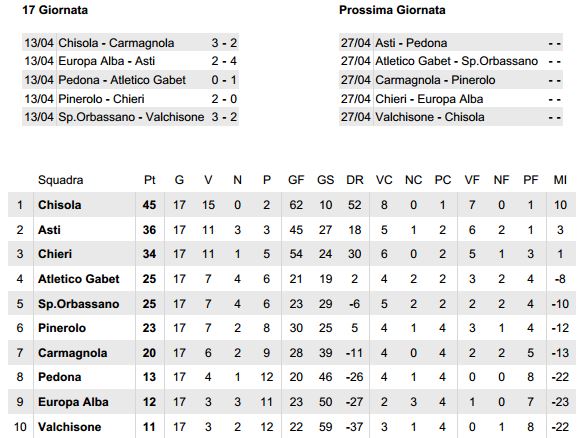Screen dimensions: 581x438
Task: Click Atletico Gabet in the standings
Action: point(79,279)
